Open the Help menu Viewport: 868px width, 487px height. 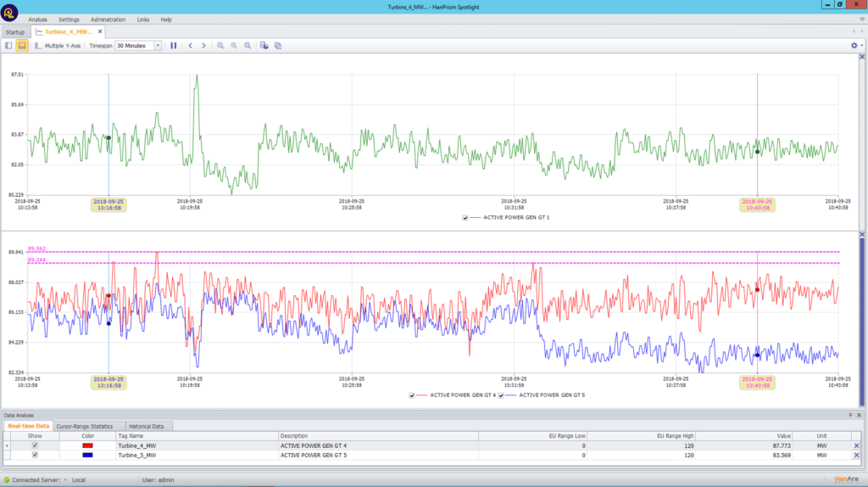tap(166, 20)
